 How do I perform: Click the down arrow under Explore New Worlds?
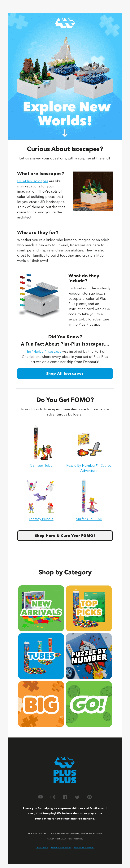65,133
